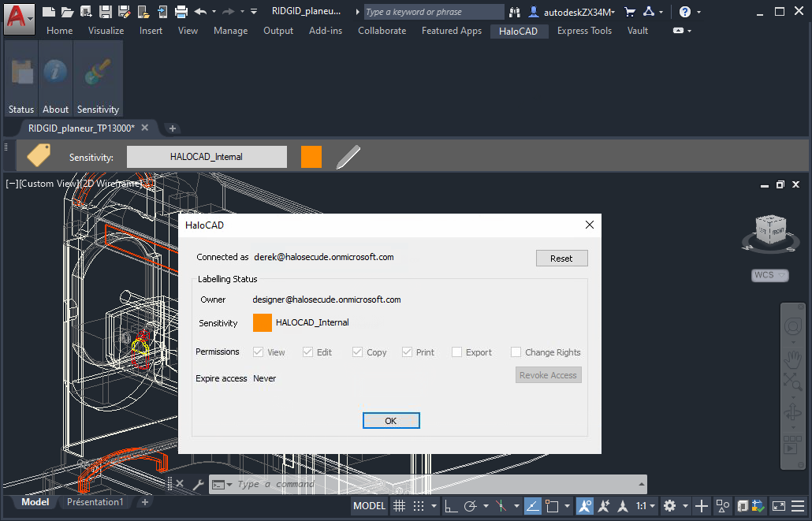Open the HALOCAD_Internal sensitivity dropdown
The width and height of the screenshot is (812, 521).
206,156
